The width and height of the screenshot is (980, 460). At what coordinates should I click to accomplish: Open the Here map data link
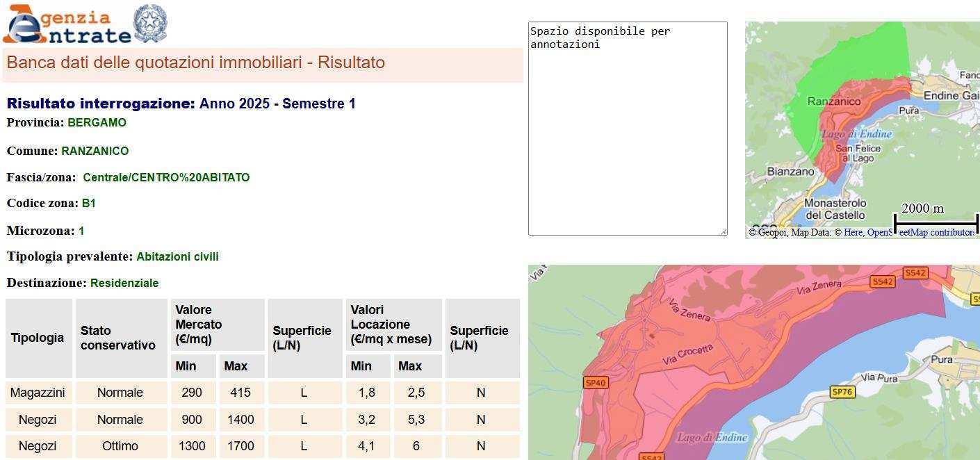point(853,233)
